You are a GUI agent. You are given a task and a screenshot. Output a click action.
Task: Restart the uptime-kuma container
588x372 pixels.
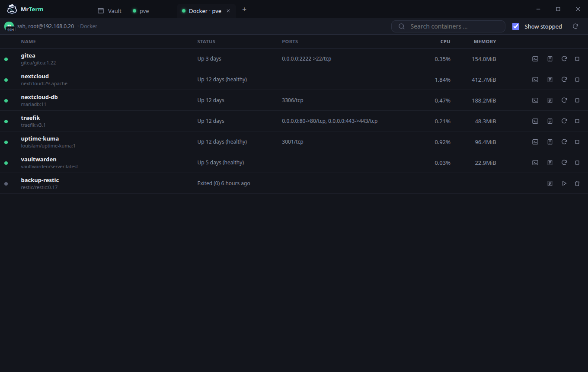click(x=564, y=142)
